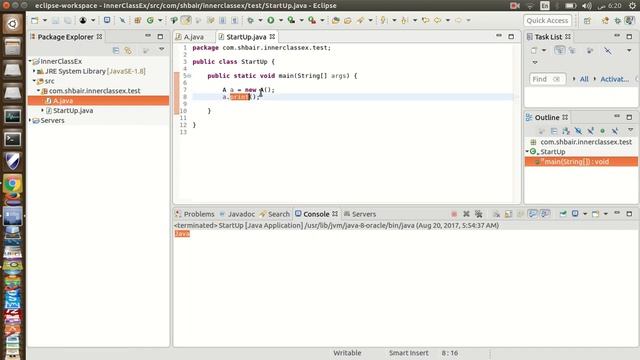Toggle Scheduled view in Task List
The width and height of the screenshot is (640, 360).
[x=572, y=50]
